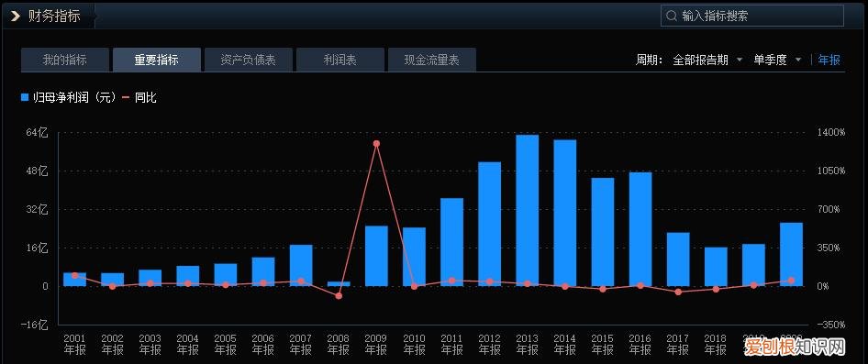Click the 2013 年报 axis label

click(527, 344)
